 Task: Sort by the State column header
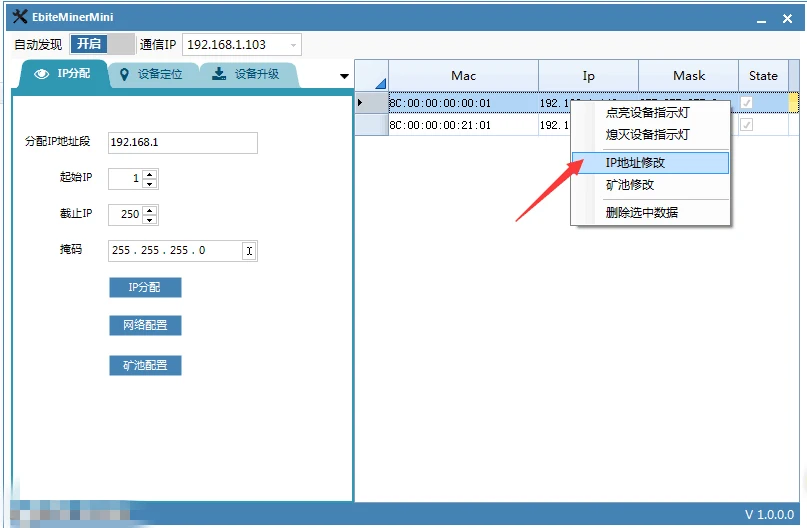point(763,76)
